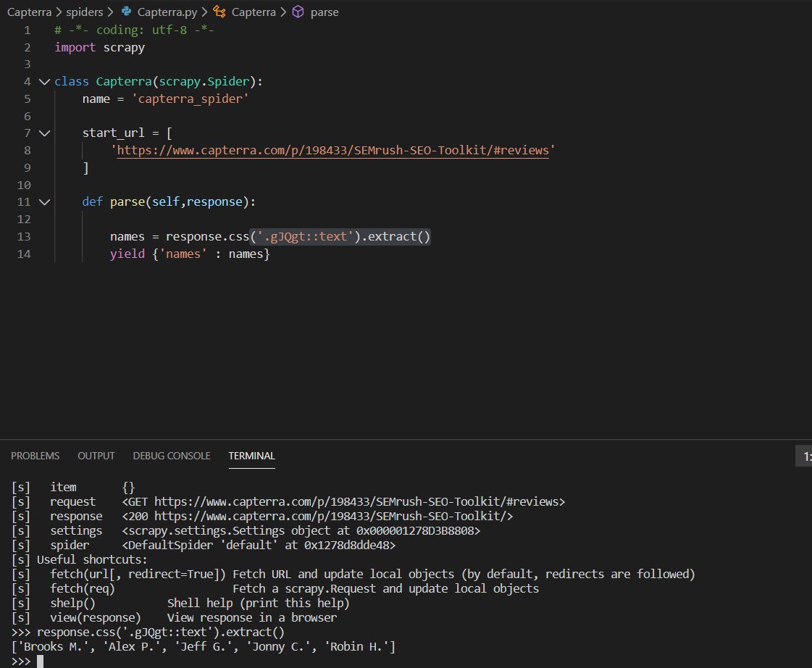
Task: Click the Python file icon in breadcrumb
Action: (126, 12)
